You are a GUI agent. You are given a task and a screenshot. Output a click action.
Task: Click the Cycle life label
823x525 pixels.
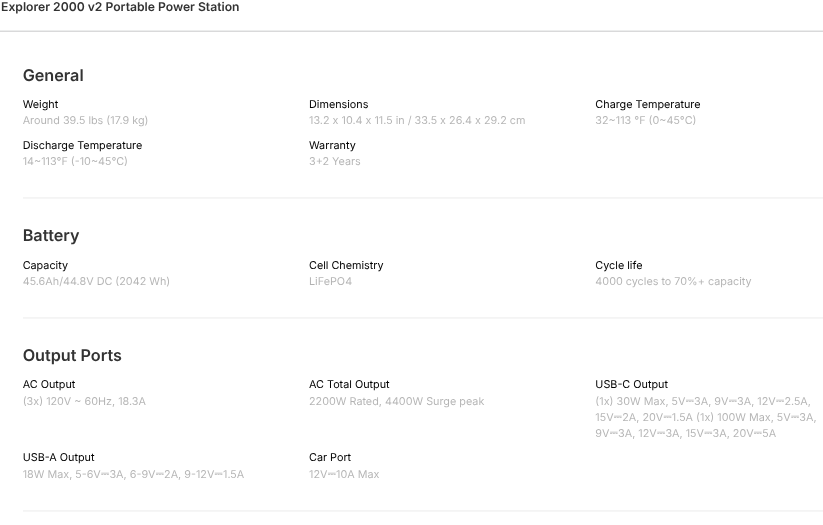pyautogui.click(x=618, y=265)
